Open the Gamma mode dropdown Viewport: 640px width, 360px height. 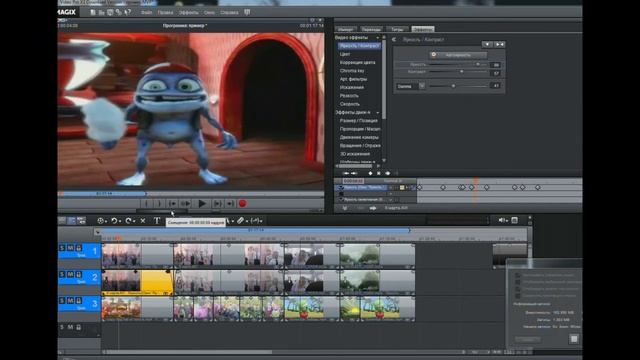422,86
